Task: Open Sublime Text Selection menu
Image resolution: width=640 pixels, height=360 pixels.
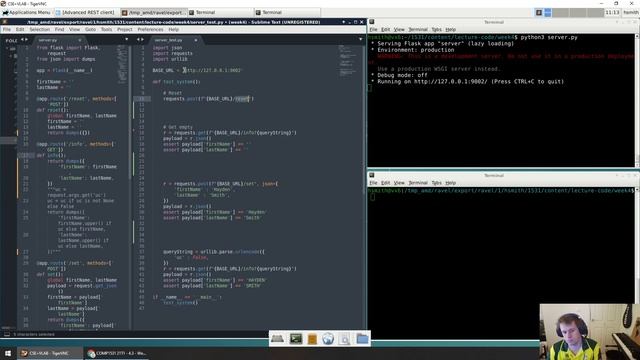Action: (x=40, y=29)
